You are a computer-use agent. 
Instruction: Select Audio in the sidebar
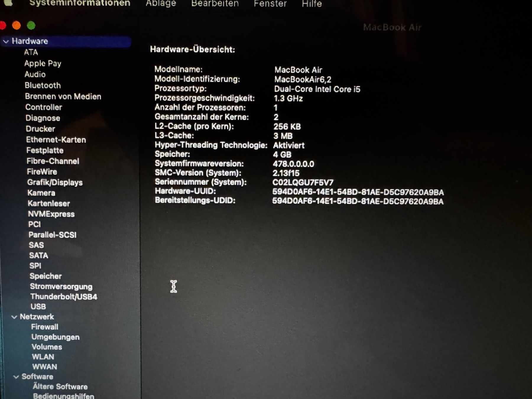(35, 74)
